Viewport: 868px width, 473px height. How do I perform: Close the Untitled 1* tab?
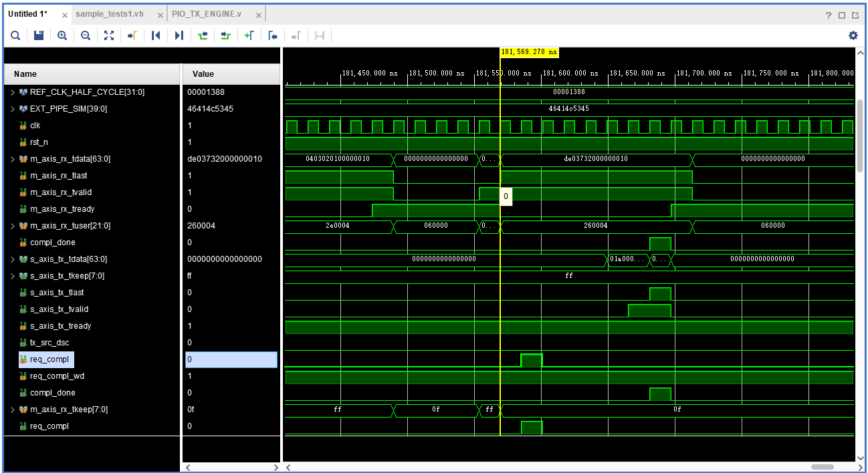coord(64,15)
